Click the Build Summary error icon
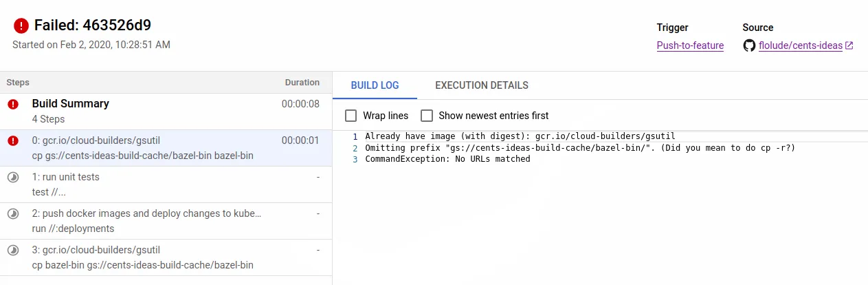 (13, 105)
